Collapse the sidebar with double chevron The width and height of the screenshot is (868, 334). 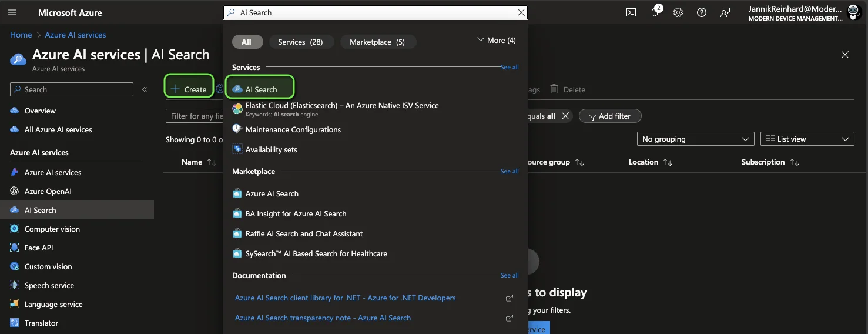[145, 89]
